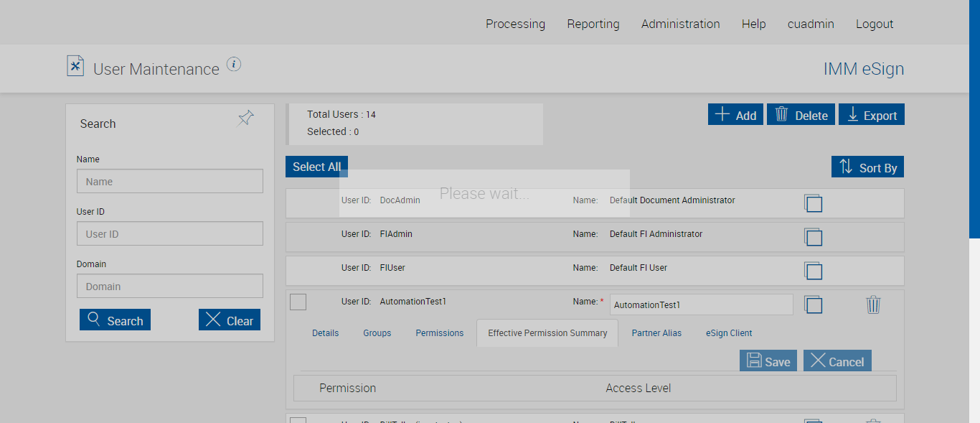Switch to the Details tab
This screenshot has height=423, width=980.
click(325, 333)
